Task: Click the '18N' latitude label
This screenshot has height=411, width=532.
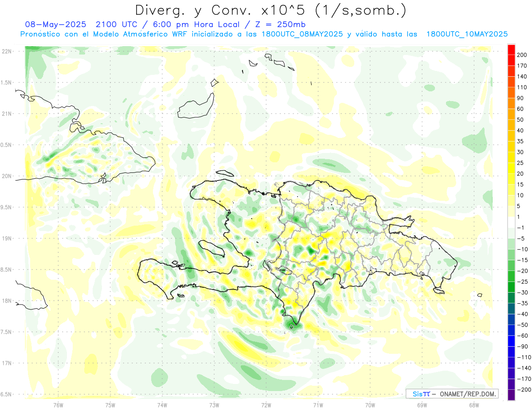Action: [x=7, y=301]
